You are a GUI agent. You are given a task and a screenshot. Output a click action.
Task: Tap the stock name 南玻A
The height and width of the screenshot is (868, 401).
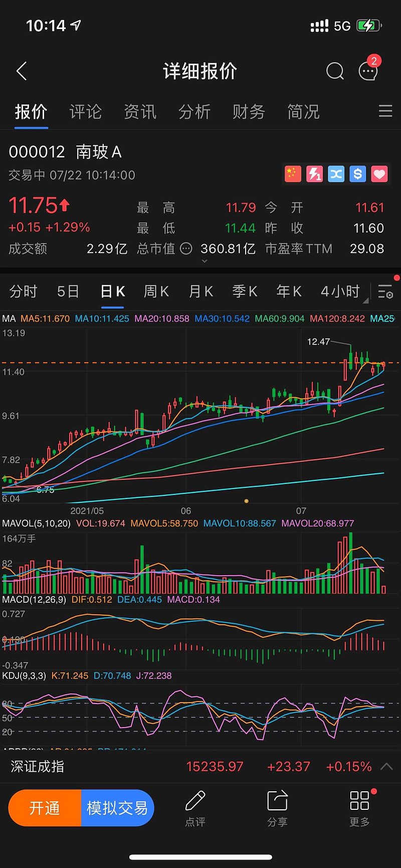click(99, 152)
